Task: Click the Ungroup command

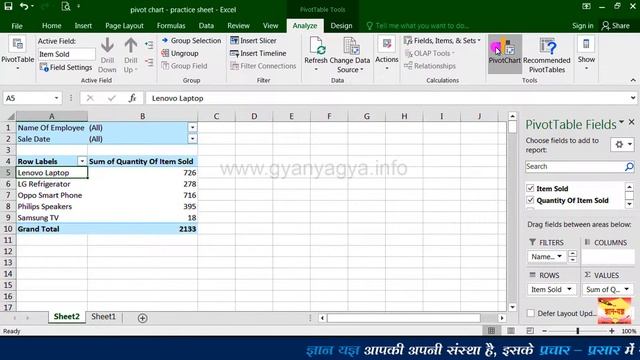Action: pyautogui.click(x=180, y=53)
